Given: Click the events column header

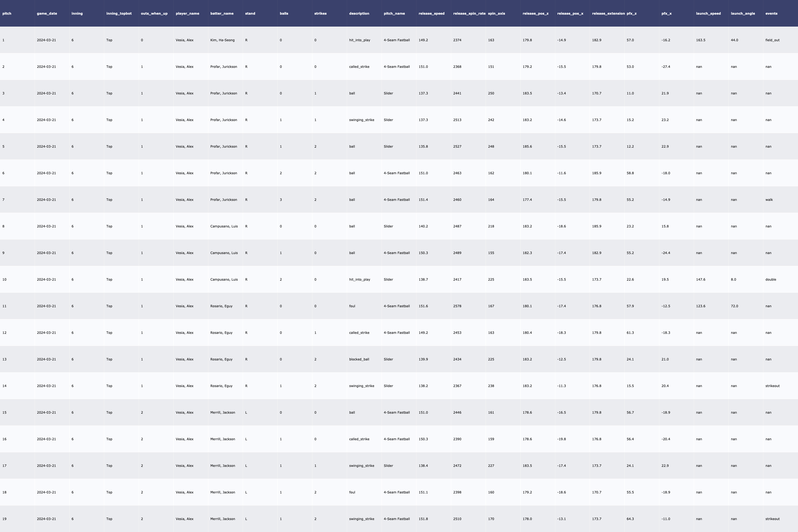Looking at the screenshot, I should point(771,14).
